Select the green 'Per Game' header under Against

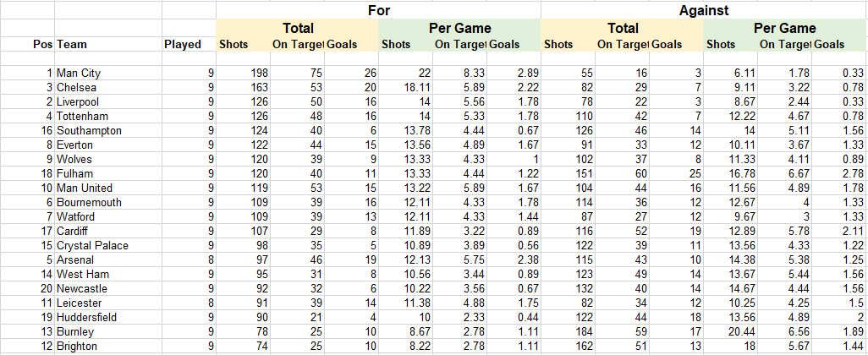[785, 28]
